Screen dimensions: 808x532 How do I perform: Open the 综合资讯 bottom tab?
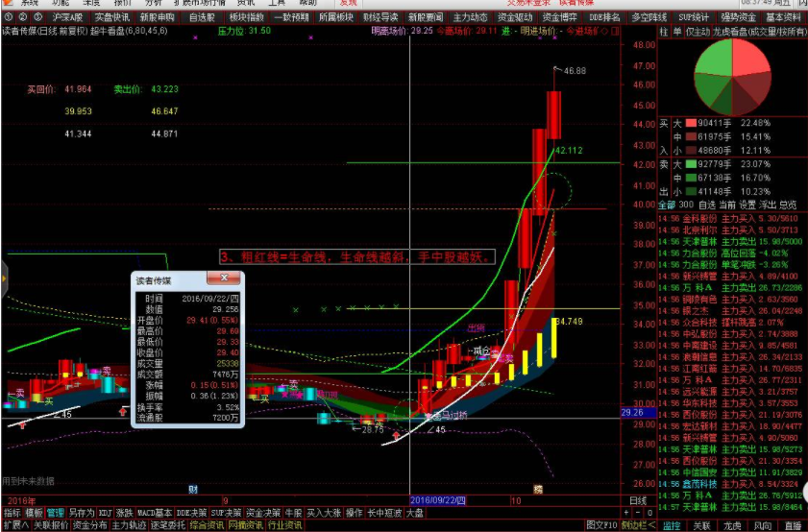pyautogui.click(x=207, y=525)
